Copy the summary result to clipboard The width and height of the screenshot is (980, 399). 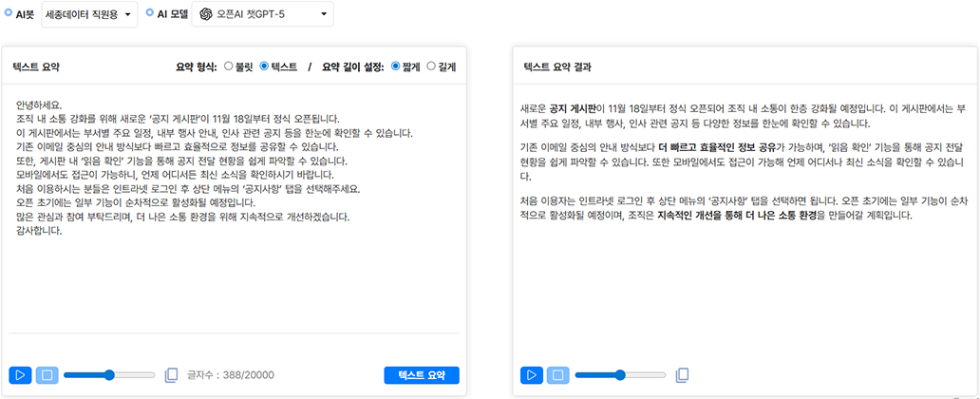click(x=682, y=374)
